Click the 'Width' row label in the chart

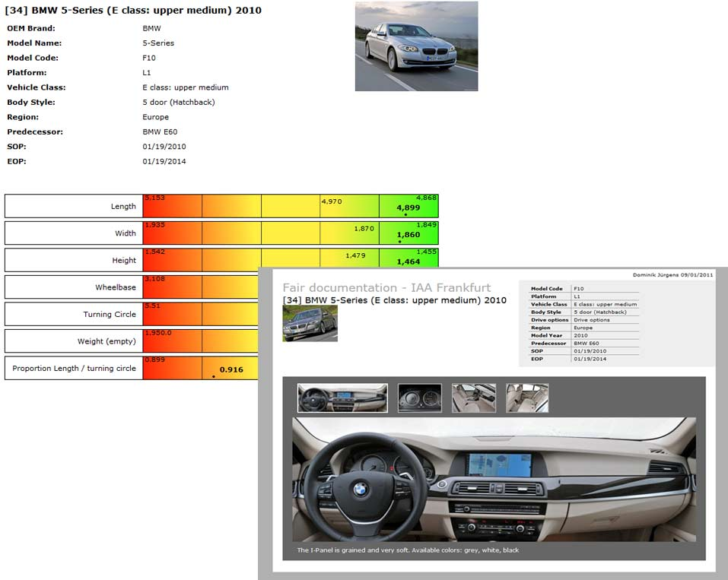pos(126,233)
